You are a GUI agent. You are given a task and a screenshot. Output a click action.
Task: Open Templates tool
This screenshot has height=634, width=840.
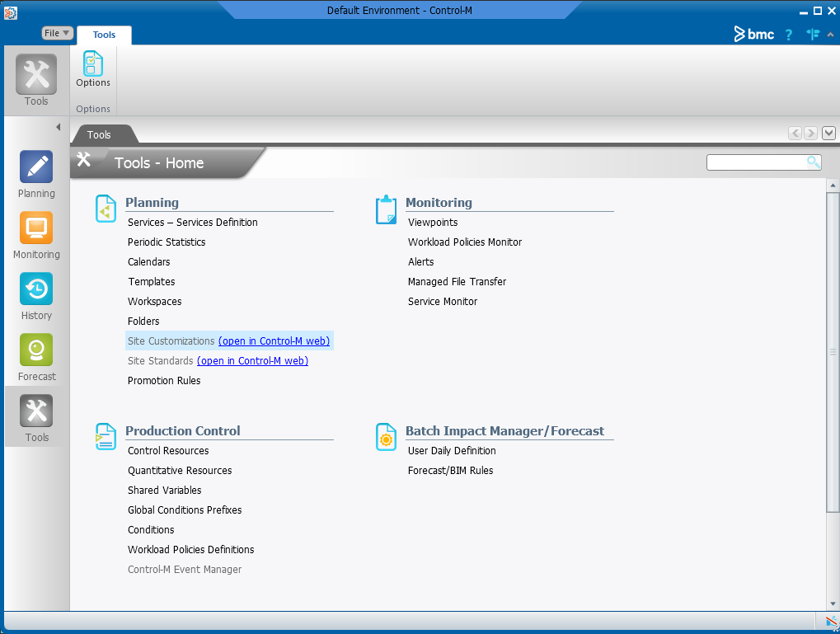[152, 282]
